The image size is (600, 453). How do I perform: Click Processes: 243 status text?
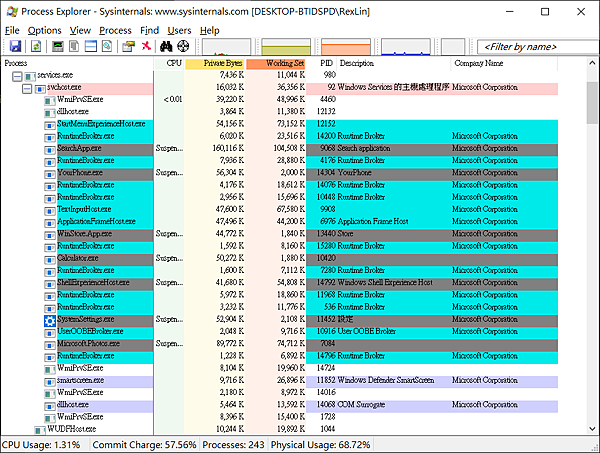click(x=233, y=445)
